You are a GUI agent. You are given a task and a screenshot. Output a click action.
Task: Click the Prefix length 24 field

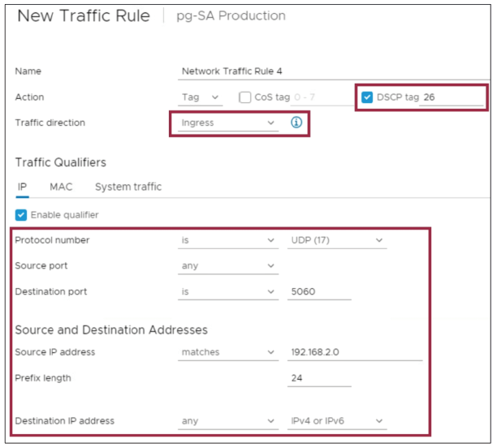(x=319, y=378)
